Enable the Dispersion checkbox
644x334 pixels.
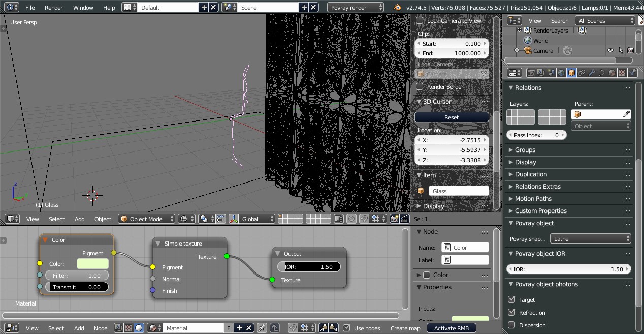pyautogui.click(x=511, y=325)
